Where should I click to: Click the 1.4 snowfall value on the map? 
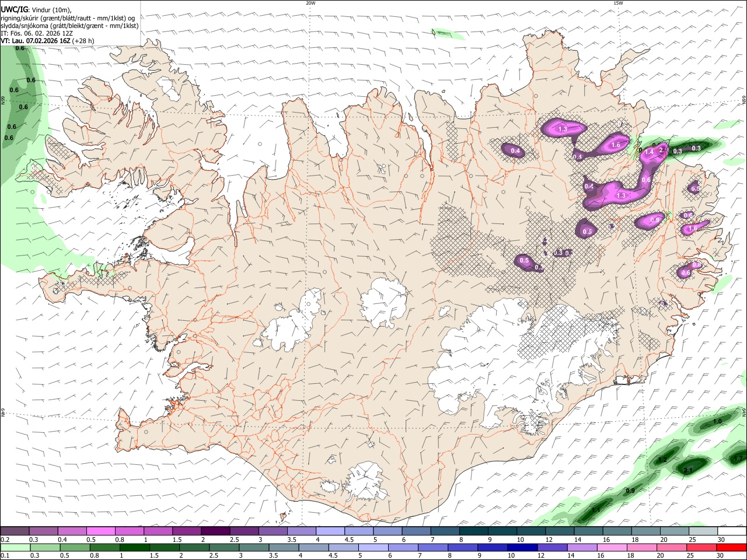click(x=649, y=152)
